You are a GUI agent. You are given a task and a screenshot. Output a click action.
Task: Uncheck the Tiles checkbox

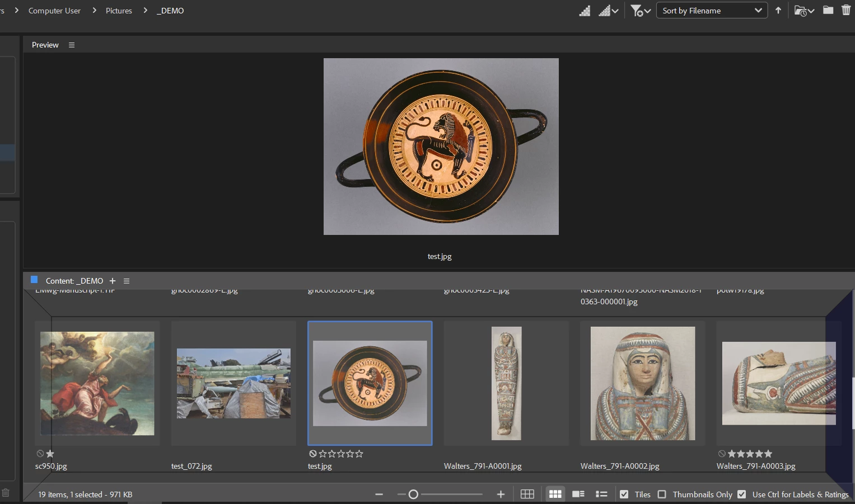coord(624,494)
